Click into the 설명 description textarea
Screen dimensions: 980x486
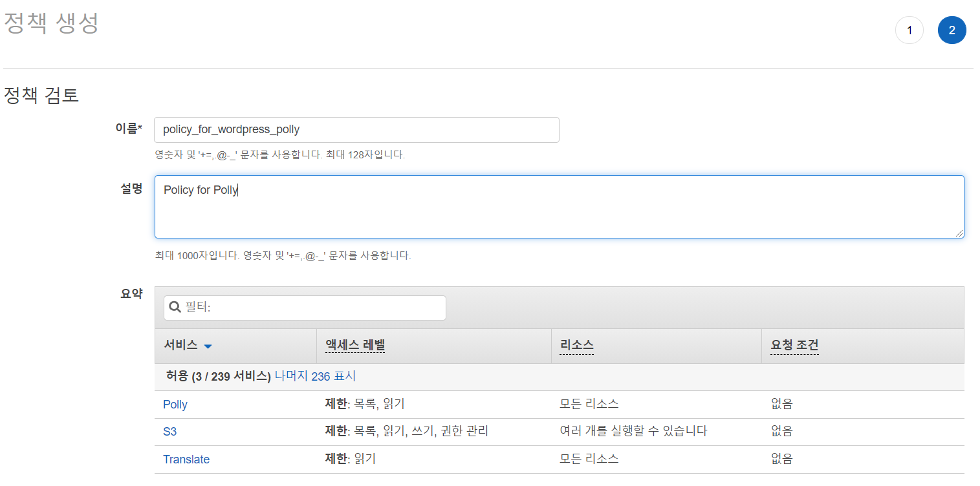pos(559,207)
